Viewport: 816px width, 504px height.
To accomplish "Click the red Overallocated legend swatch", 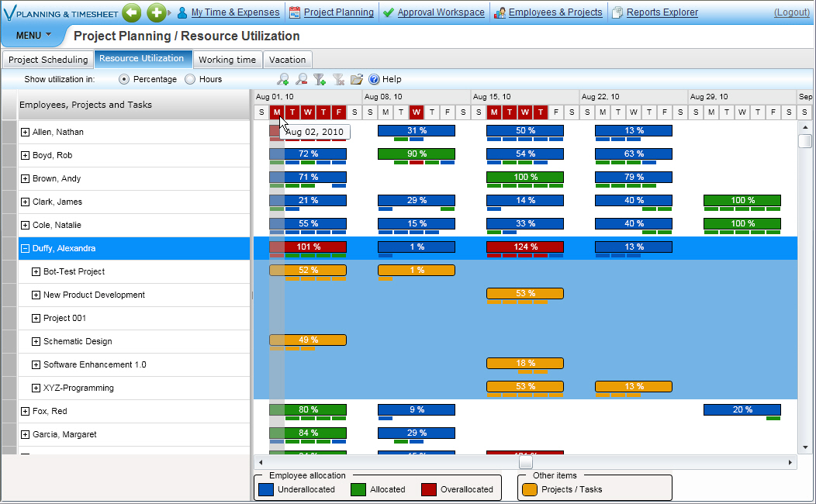I will 429,489.
